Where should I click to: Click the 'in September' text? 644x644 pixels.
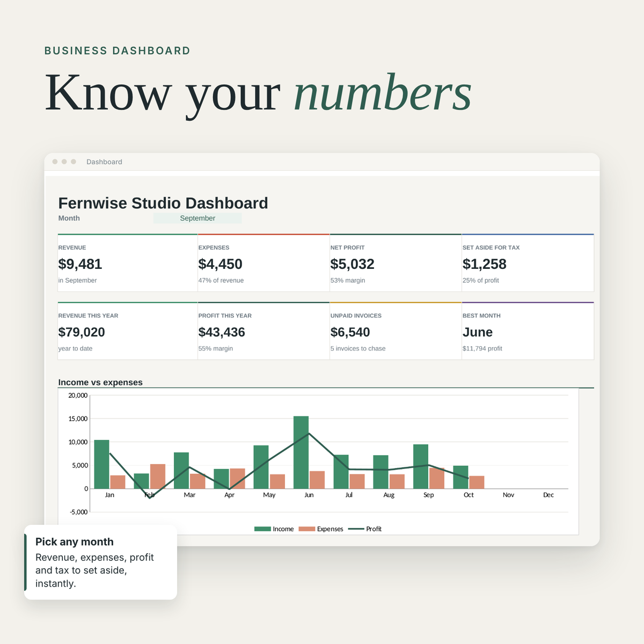pyautogui.click(x=77, y=280)
